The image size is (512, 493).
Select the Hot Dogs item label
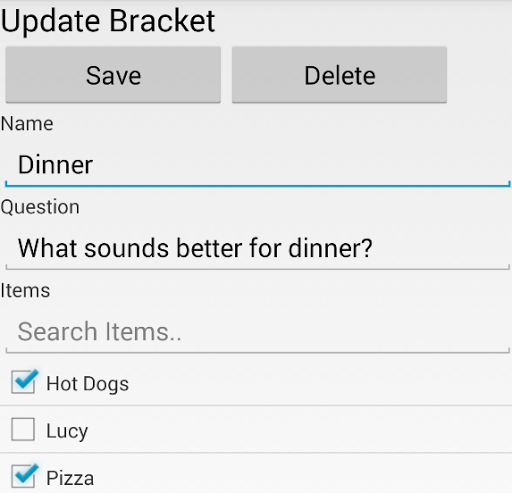coord(87,384)
